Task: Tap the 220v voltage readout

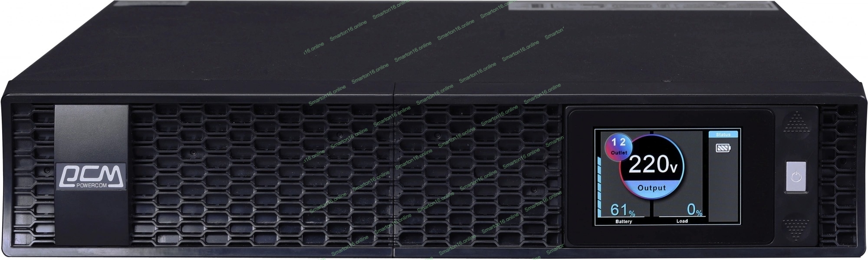Action: click(651, 165)
